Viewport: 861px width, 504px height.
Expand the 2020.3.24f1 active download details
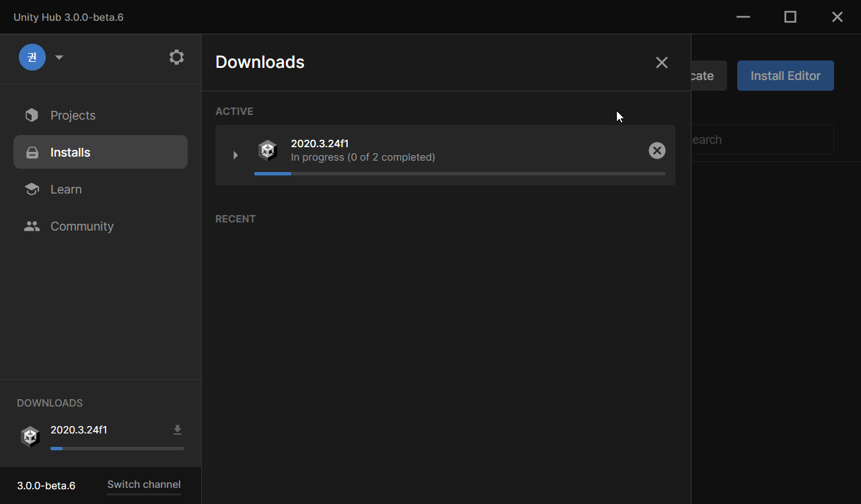[235, 155]
